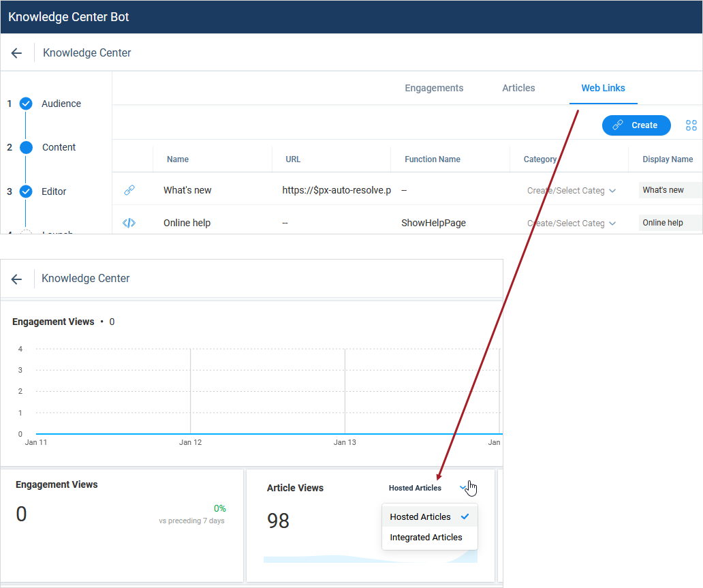The width and height of the screenshot is (703, 588).
Task: Click the Content step circle
Action: click(26, 148)
